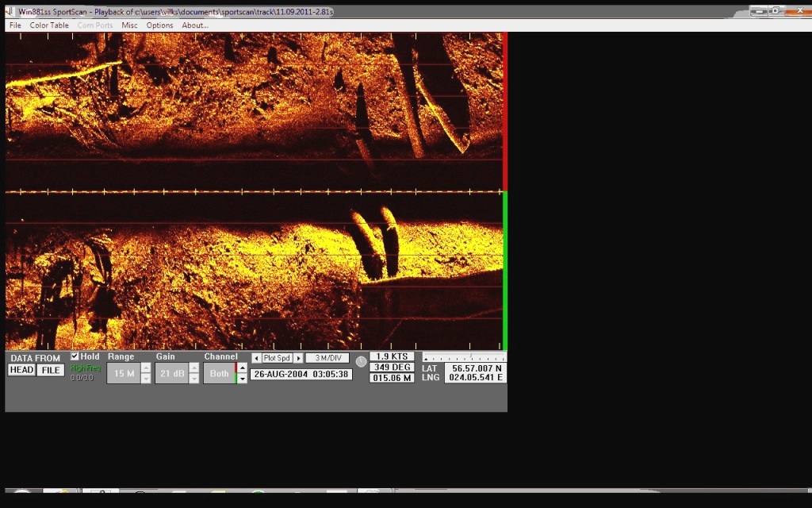Click the 3 M/DIV scale box
812x508 pixels.
[x=327, y=359]
